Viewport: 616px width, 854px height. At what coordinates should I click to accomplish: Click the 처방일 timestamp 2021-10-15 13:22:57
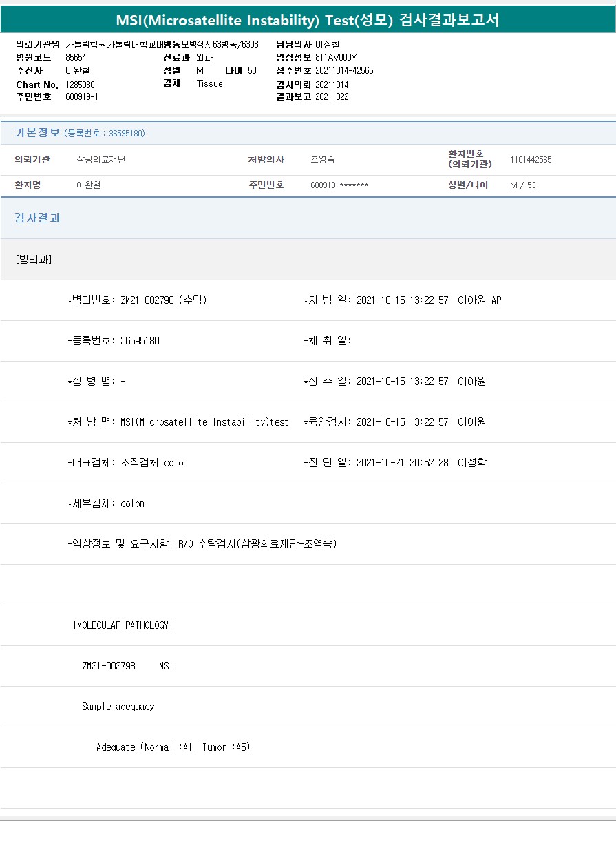402,300
